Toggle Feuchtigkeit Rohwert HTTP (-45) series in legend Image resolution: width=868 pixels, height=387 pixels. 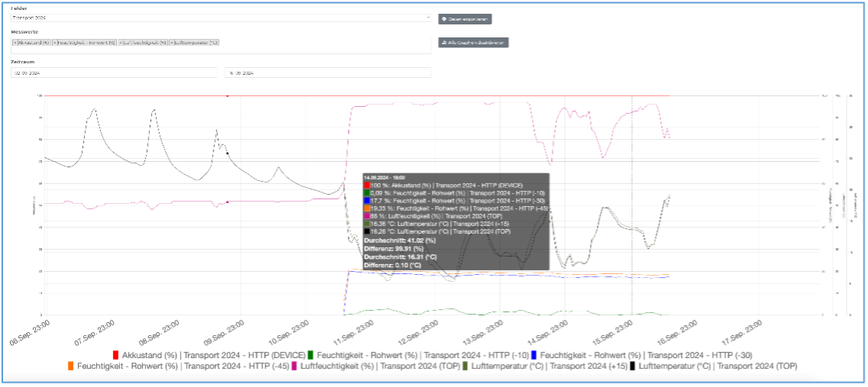click(179, 366)
